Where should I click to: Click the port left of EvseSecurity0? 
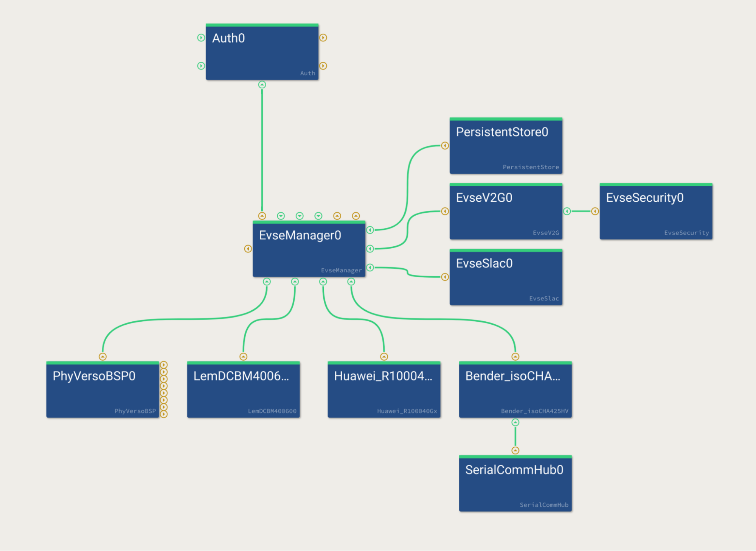click(595, 211)
